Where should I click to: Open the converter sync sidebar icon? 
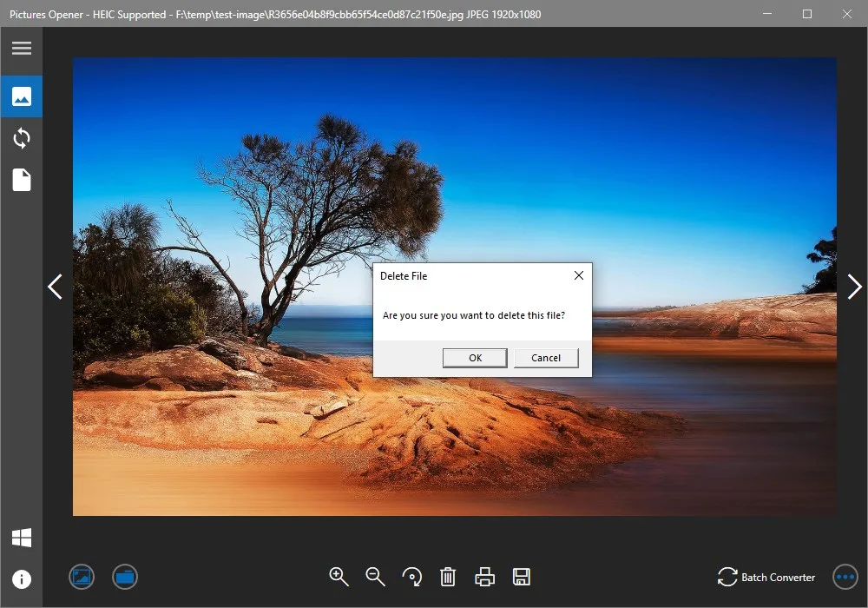pos(21,138)
